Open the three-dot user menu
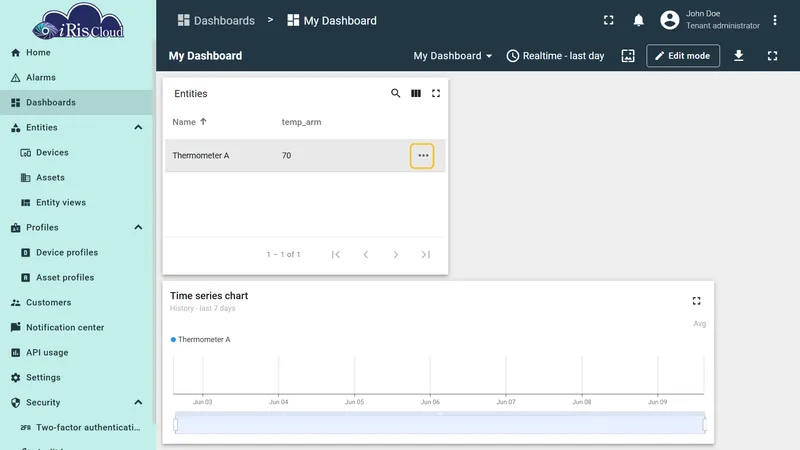The width and height of the screenshot is (800, 450). coord(774,20)
